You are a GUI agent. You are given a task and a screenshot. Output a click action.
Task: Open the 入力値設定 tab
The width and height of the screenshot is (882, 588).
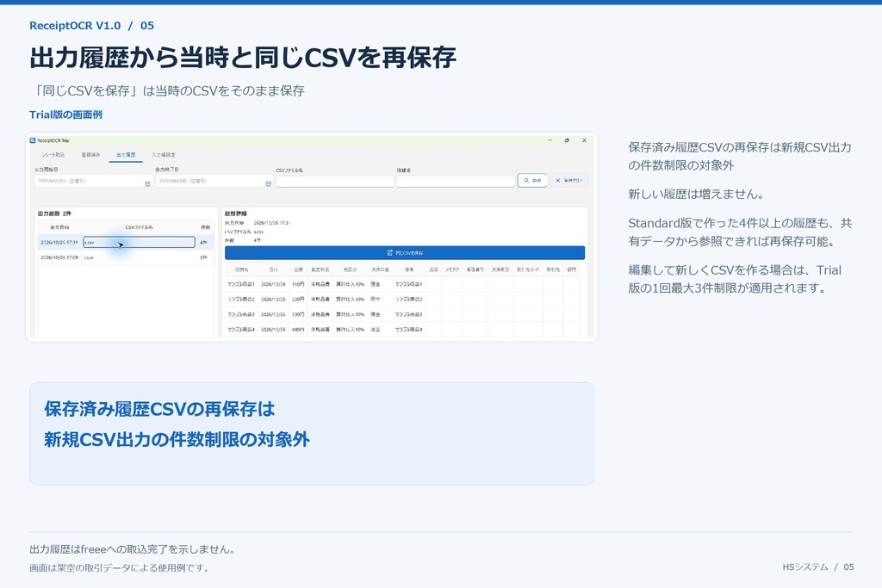point(163,155)
